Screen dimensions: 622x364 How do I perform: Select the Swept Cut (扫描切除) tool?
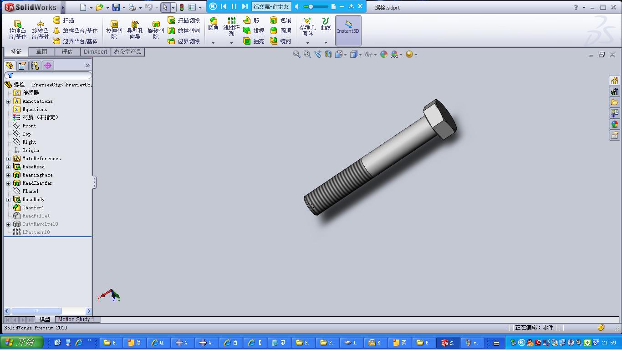click(x=184, y=20)
